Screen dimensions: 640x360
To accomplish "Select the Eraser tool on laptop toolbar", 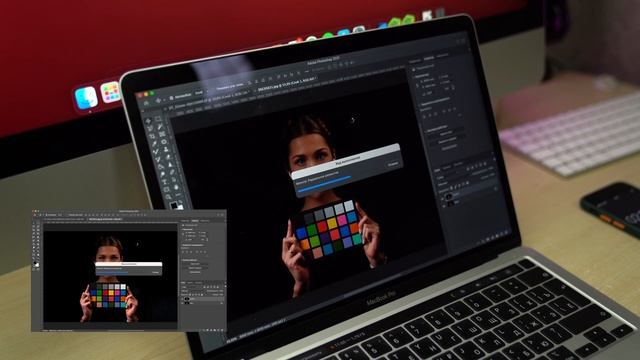I will click(x=168, y=157).
